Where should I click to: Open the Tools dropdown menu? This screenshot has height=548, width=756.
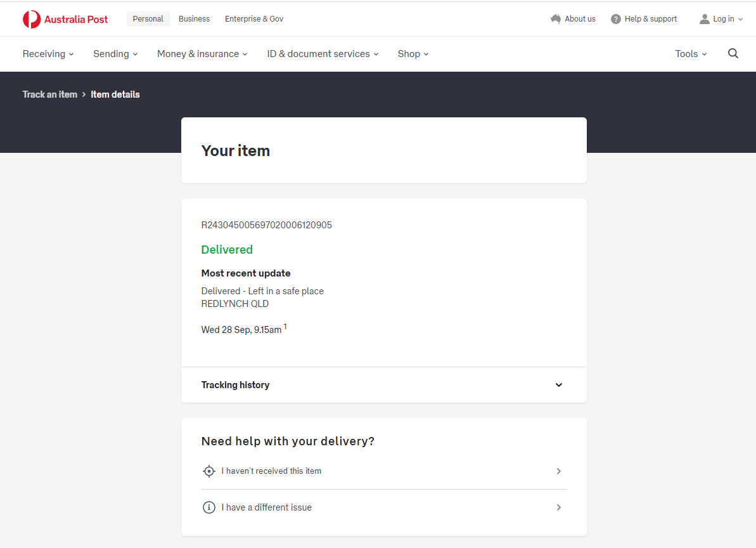click(691, 54)
